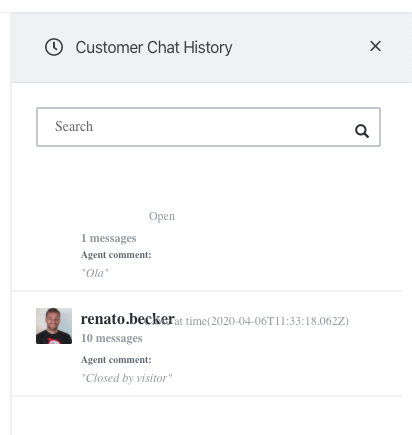Click the magnifying glass search icon
Screen dimensions: 412x435
click(x=362, y=131)
